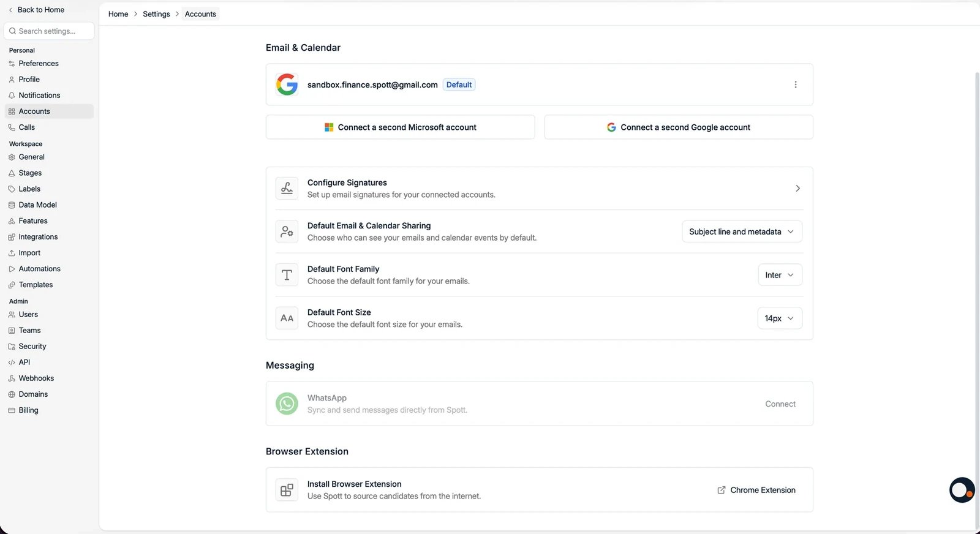Click Settings in the breadcrumb
The height and width of the screenshot is (534, 980).
tap(156, 14)
